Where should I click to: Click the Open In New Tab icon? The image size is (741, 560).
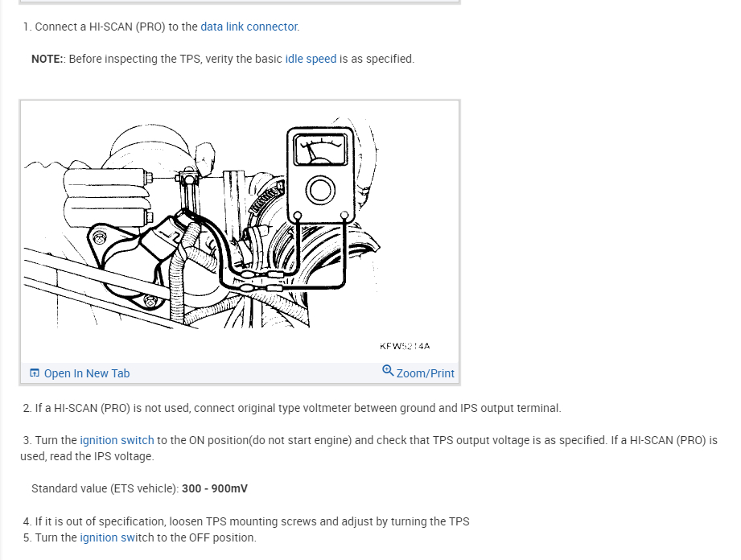coord(35,373)
